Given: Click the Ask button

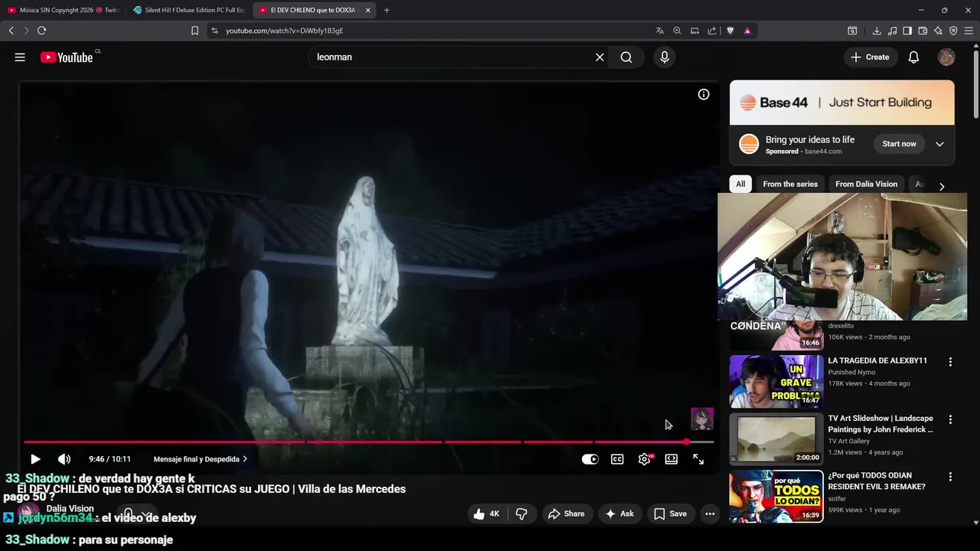Looking at the screenshot, I should (x=619, y=514).
